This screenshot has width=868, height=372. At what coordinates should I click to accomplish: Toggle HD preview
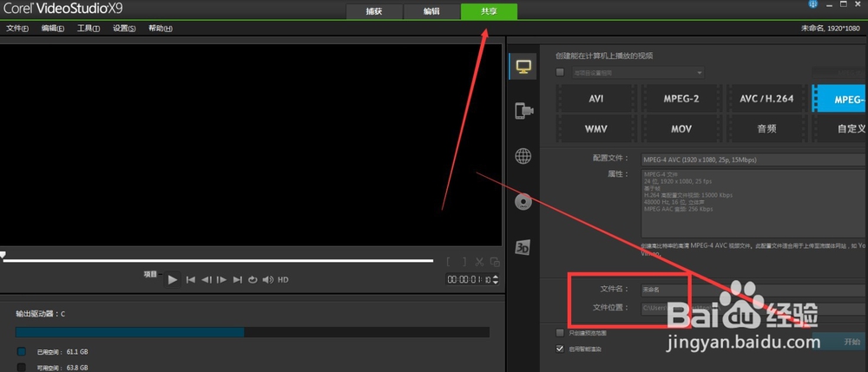(x=283, y=280)
